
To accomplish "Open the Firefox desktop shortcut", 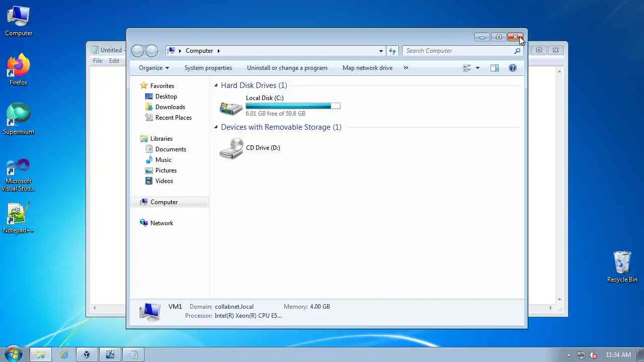I will pos(19,69).
